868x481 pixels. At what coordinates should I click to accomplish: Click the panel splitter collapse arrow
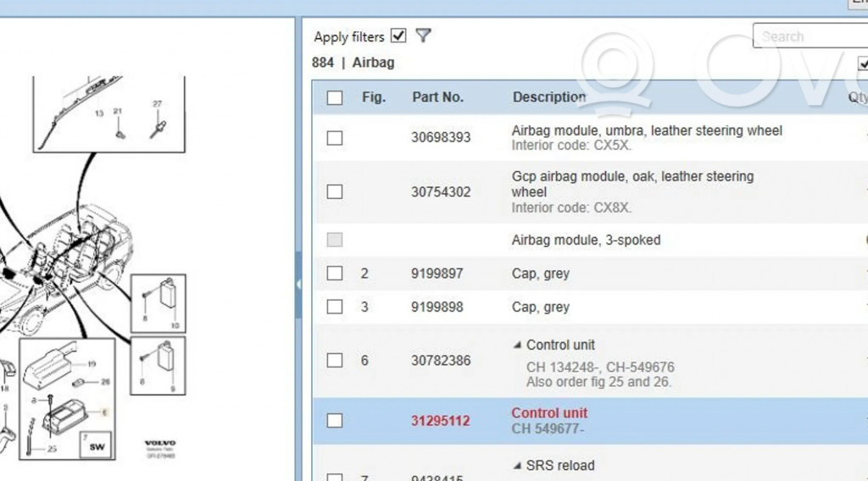pos(298,285)
